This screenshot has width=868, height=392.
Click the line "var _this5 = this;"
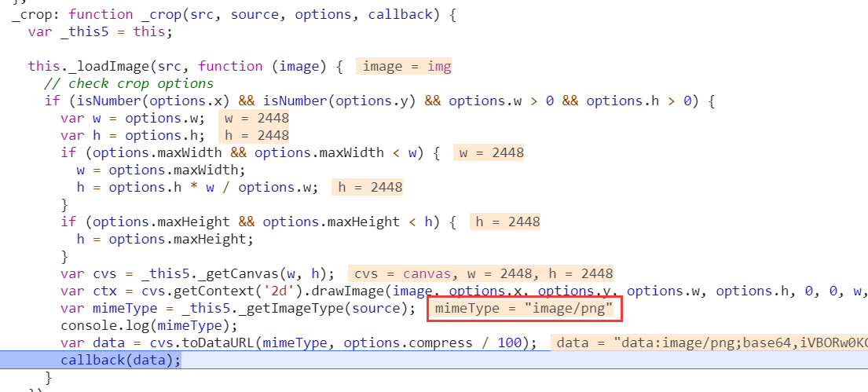point(101,32)
